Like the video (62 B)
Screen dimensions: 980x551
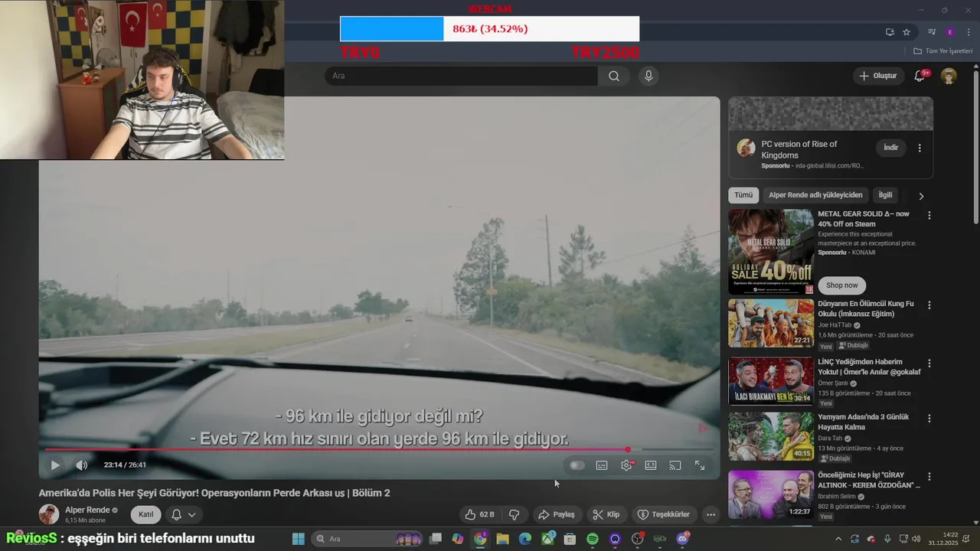[480, 514]
